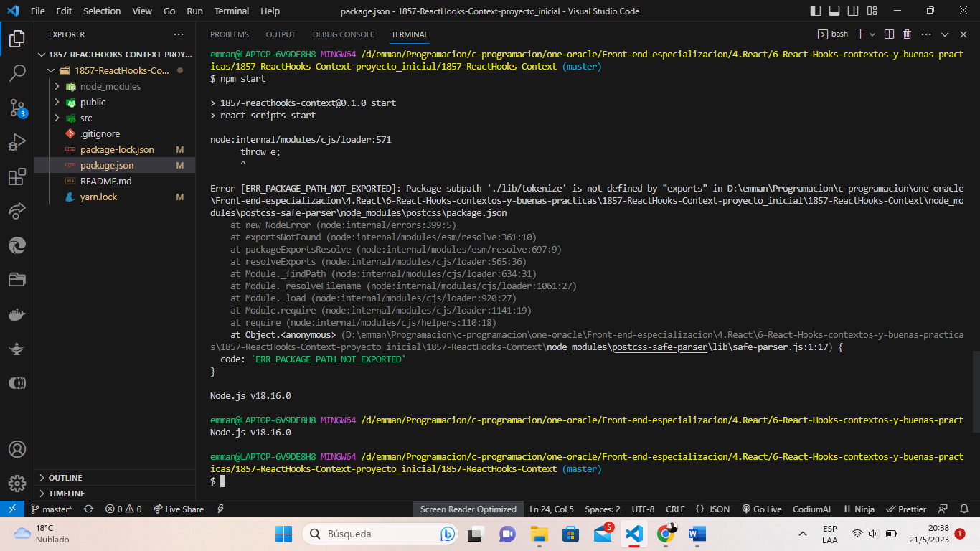980x551 pixels.
Task: Open the Accounts icon in activity bar
Action: (17, 449)
